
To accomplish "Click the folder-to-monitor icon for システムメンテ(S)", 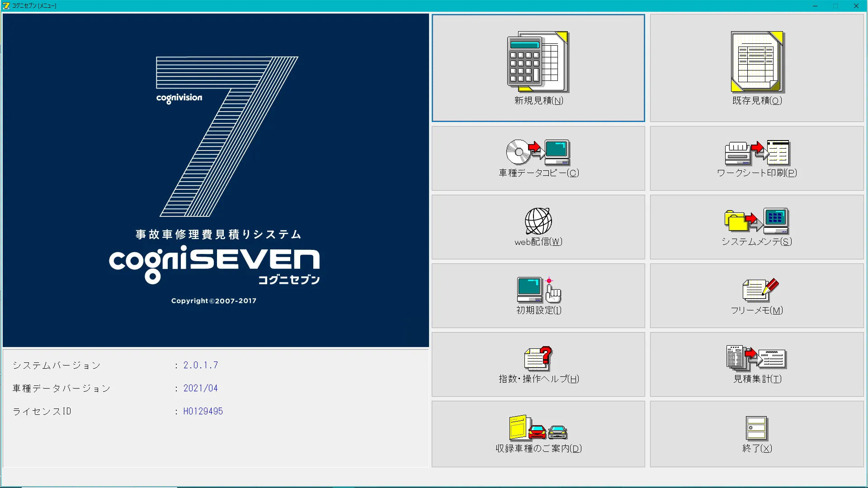I will pyautogui.click(x=757, y=221).
